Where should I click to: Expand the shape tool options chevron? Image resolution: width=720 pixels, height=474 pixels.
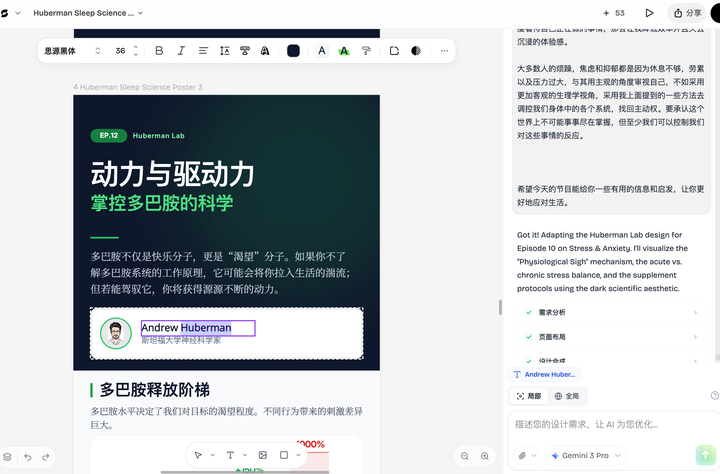click(x=298, y=455)
